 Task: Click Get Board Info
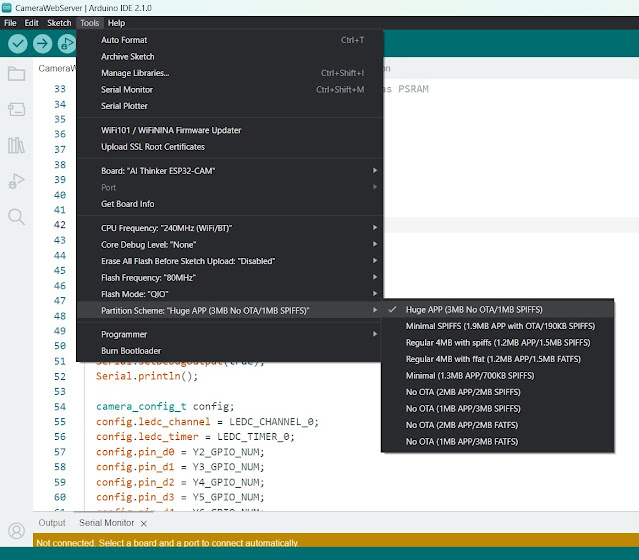[230, 204]
